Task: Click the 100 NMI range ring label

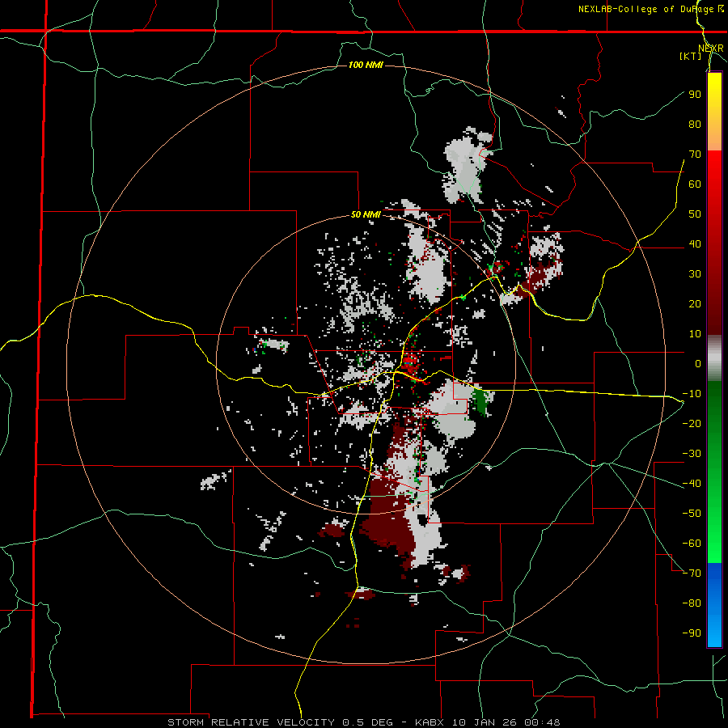Action: (x=366, y=65)
